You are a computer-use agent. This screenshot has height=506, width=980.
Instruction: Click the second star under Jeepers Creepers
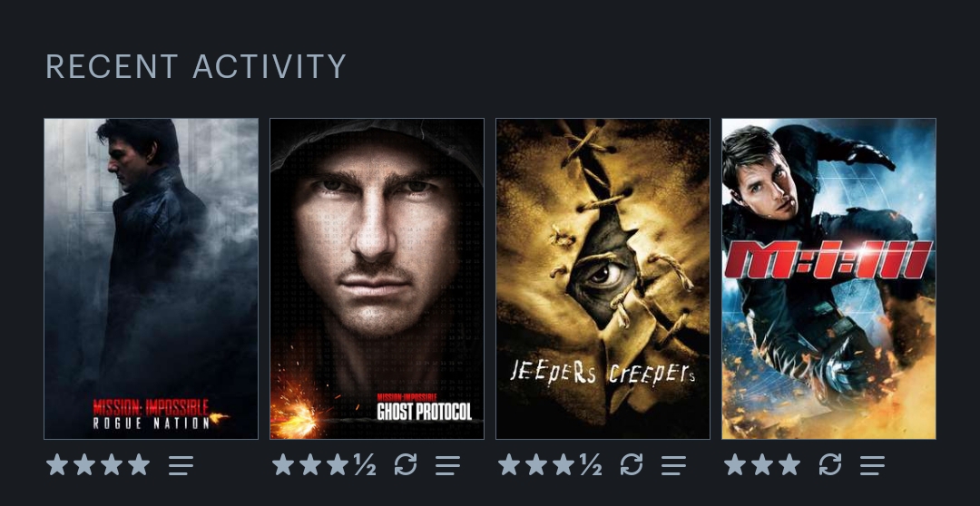point(536,464)
